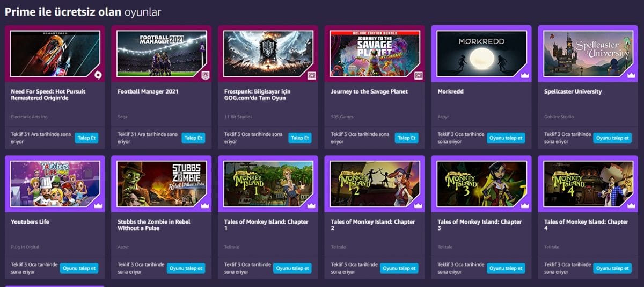Claim Monkey Island Chapter 4 game

613,268
